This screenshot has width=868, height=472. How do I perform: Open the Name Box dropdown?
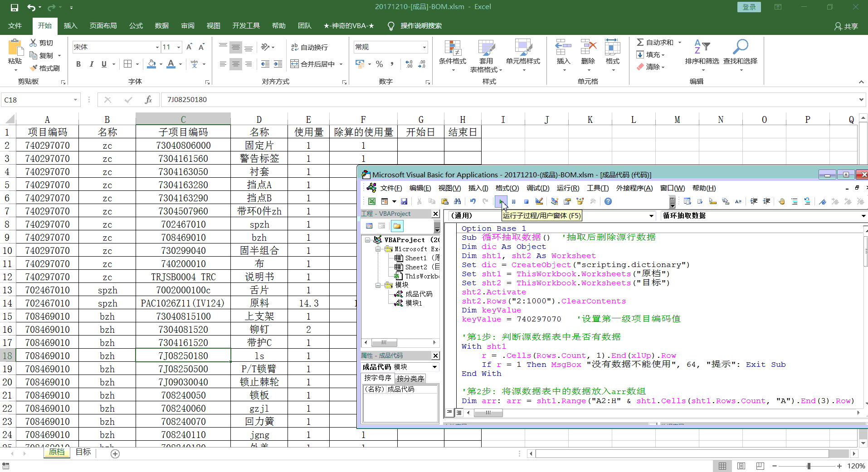click(x=75, y=100)
